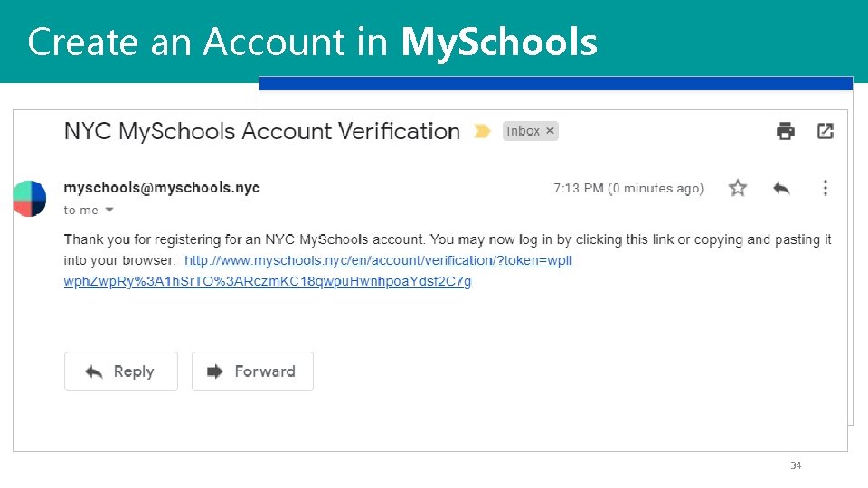Open the myschools.nyc account verification link
This screenshot has height=488, width=868.
[x=378, y=260]
